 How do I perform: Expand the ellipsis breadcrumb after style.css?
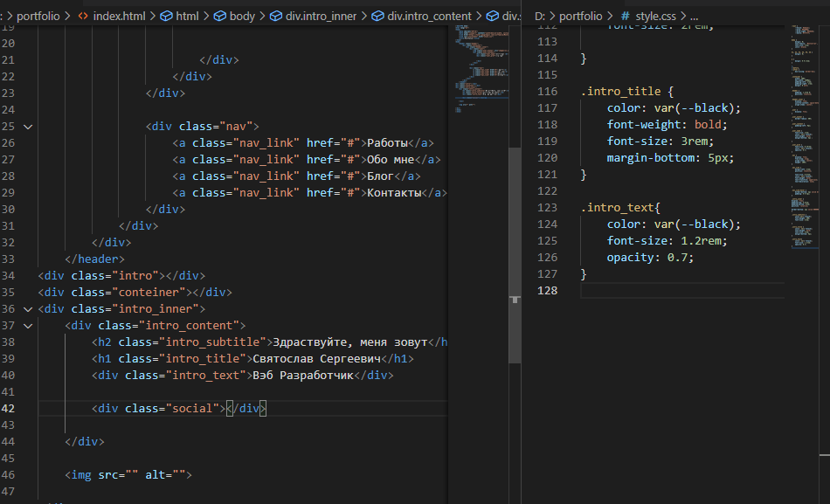[x=695, y=16]
